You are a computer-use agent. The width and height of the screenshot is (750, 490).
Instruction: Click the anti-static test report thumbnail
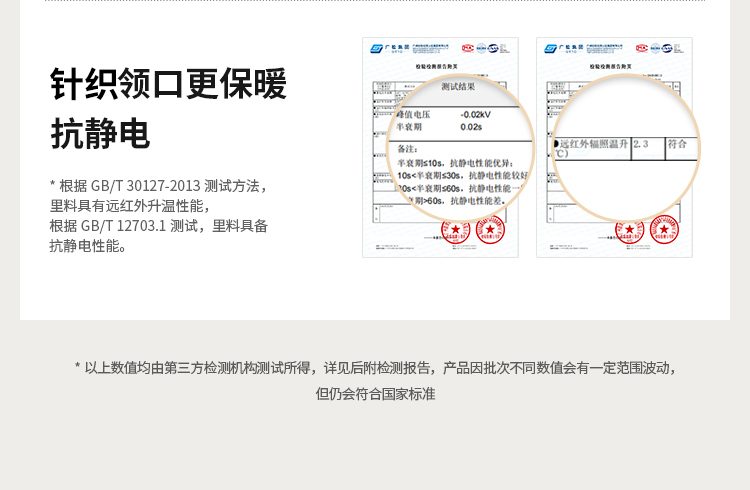(441, 147)
